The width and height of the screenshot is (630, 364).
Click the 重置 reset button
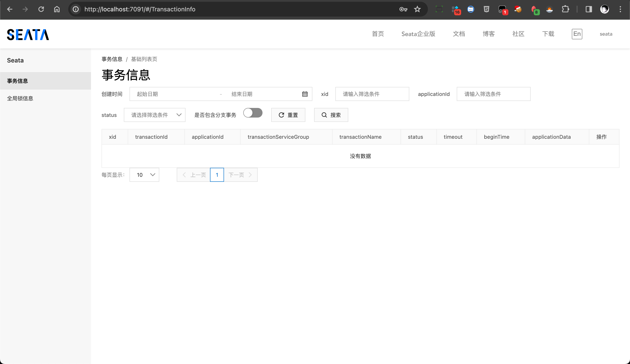point(289,115)
